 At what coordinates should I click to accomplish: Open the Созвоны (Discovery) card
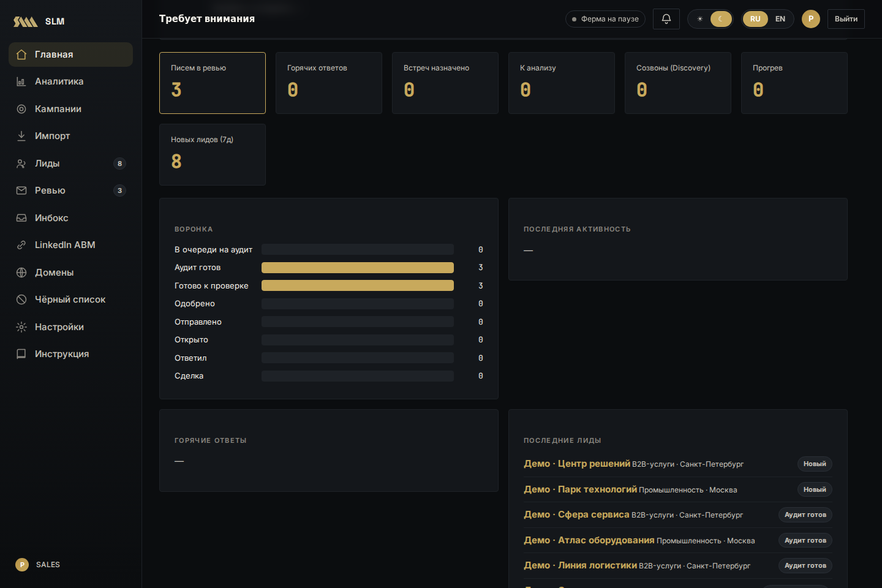[x=678, y=83]
